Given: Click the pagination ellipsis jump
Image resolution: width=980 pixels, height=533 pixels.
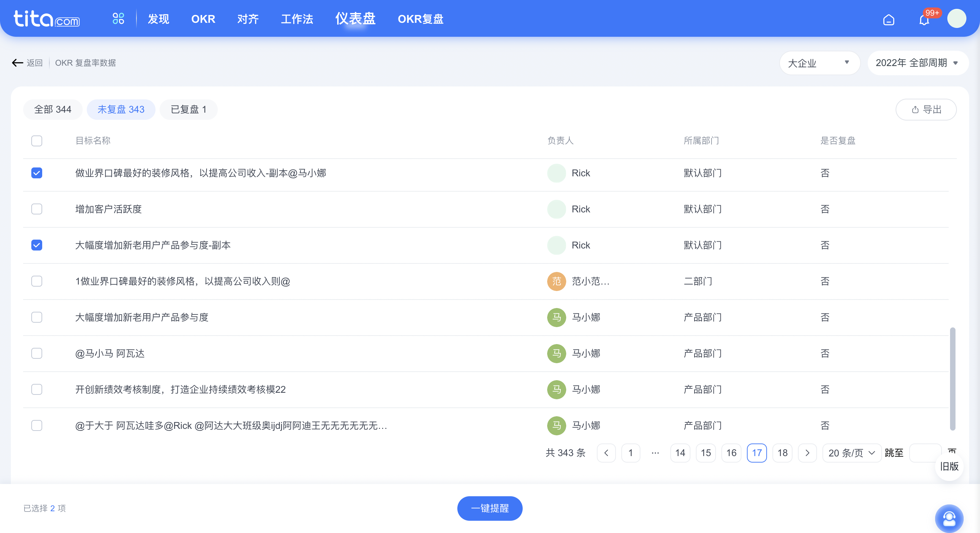Looking at the screenshot, I should 655,453.
